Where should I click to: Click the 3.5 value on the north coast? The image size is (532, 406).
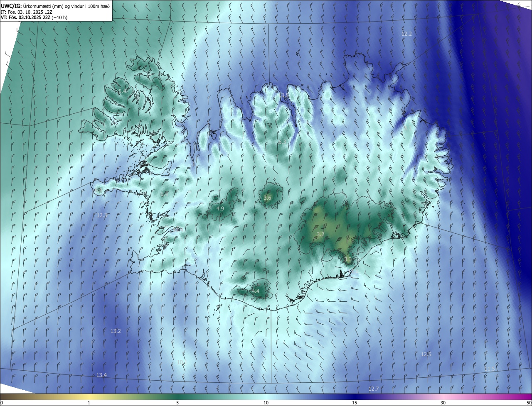(284, 95)
